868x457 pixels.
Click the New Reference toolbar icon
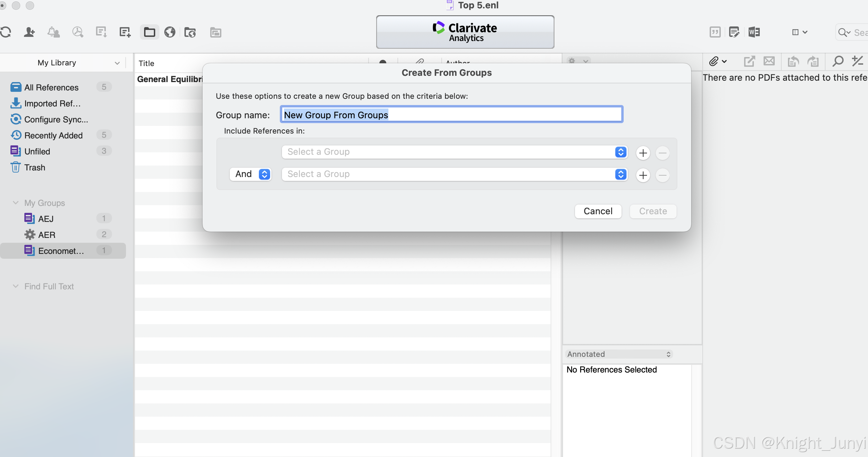[125, 32]
